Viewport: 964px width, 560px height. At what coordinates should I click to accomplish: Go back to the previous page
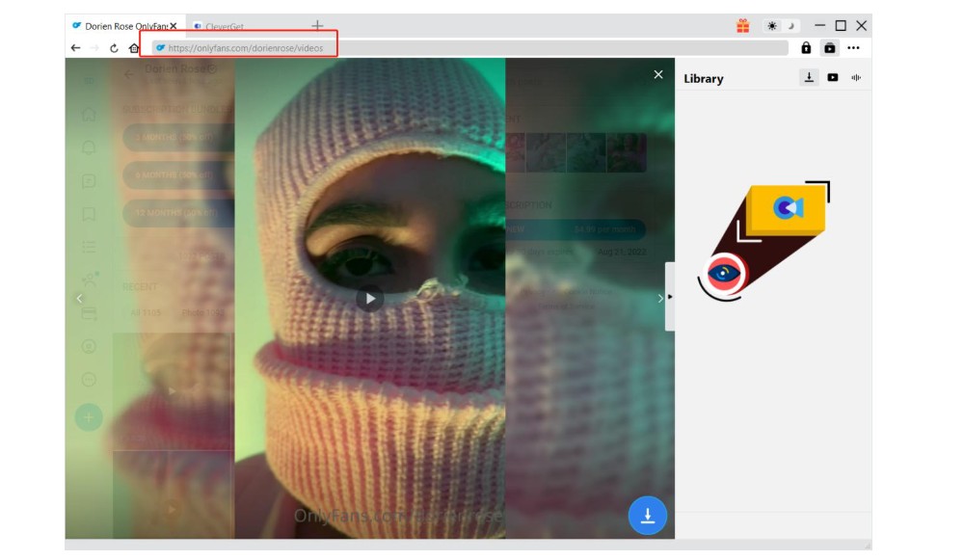75,48
